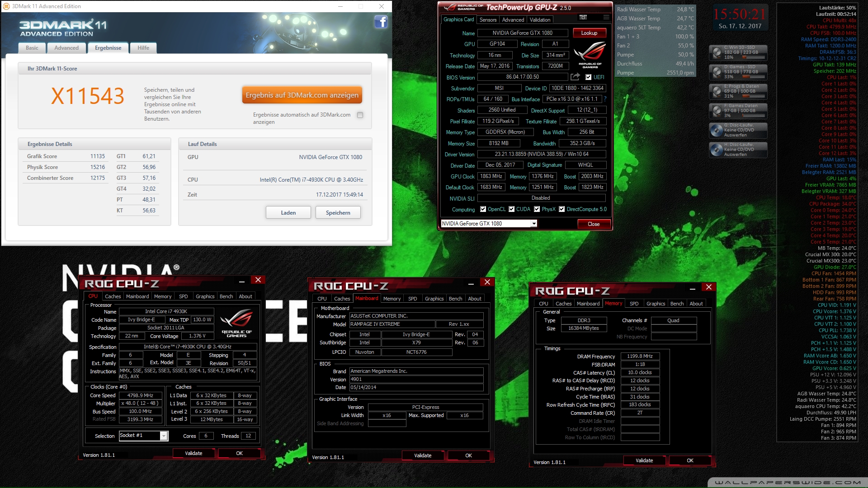The image size is (868, 488).
Task: Click the BIOS Version field 86.04.17.00.50
Action: pyautogui.click(x=522, y=77)
